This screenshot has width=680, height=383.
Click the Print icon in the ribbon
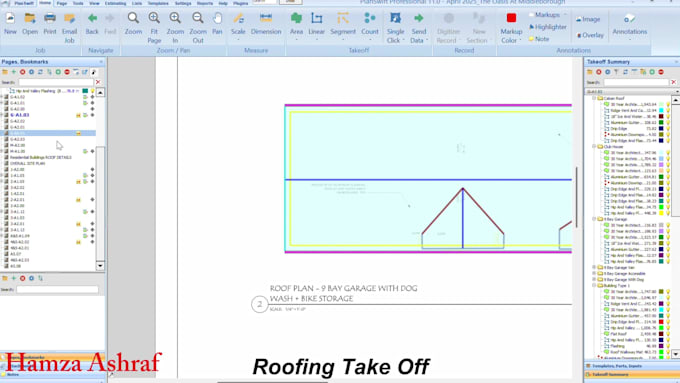point(50,19)
